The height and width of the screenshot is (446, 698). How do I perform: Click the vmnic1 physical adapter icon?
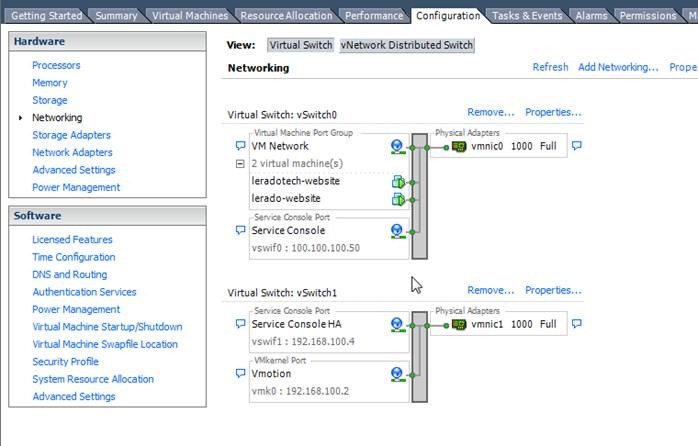pyautogui.click(x=459, y=324)
